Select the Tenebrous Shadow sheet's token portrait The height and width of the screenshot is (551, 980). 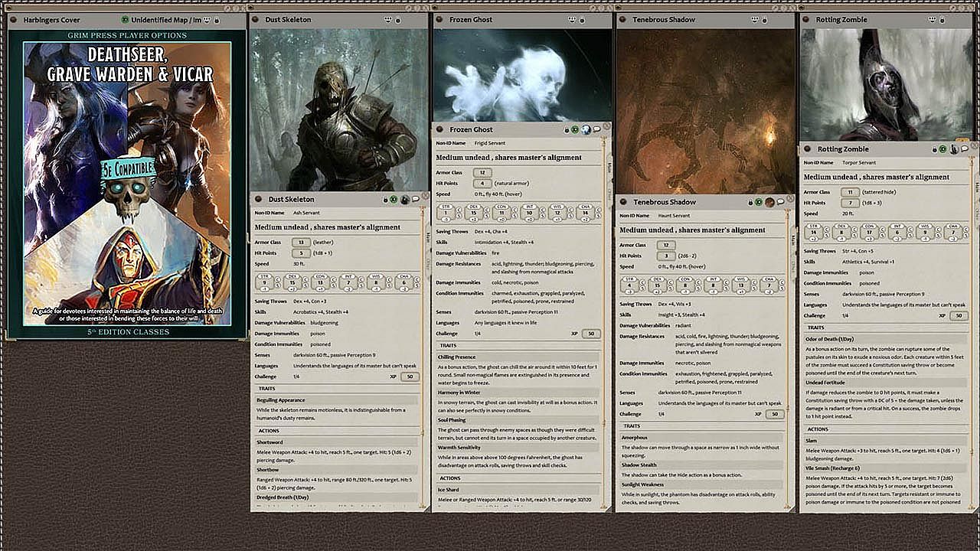point(769,202)
